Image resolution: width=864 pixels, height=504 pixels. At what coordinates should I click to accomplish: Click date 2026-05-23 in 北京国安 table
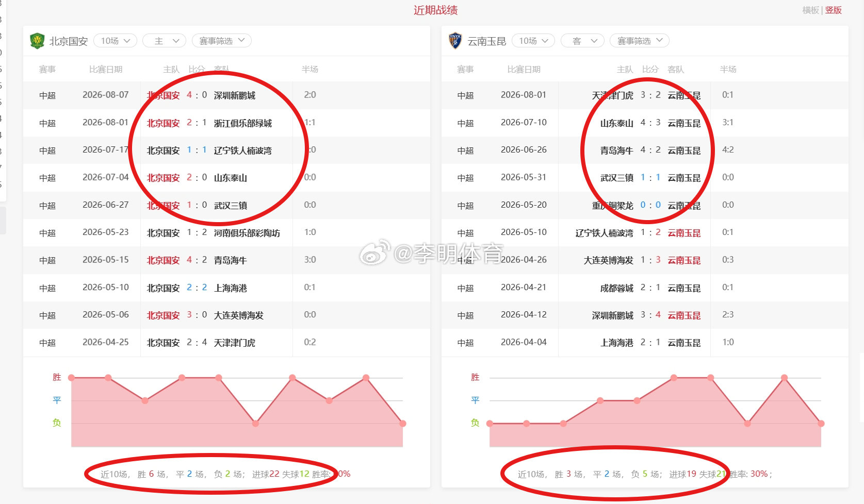click(x=106, y=232)
